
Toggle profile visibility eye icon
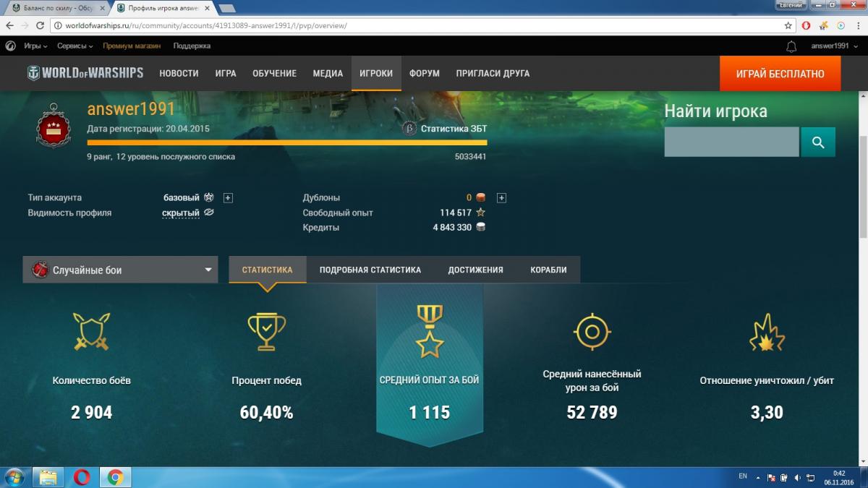coord(210,213)
